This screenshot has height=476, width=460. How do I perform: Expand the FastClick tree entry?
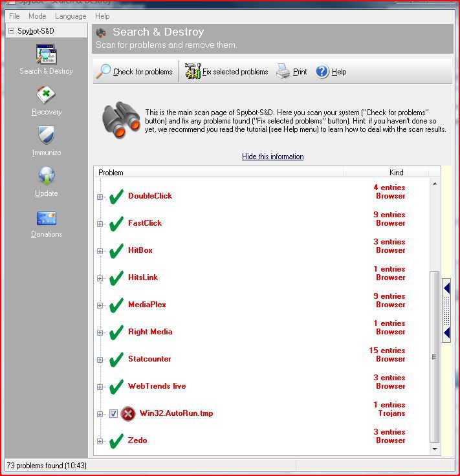[x=100, y=224]
